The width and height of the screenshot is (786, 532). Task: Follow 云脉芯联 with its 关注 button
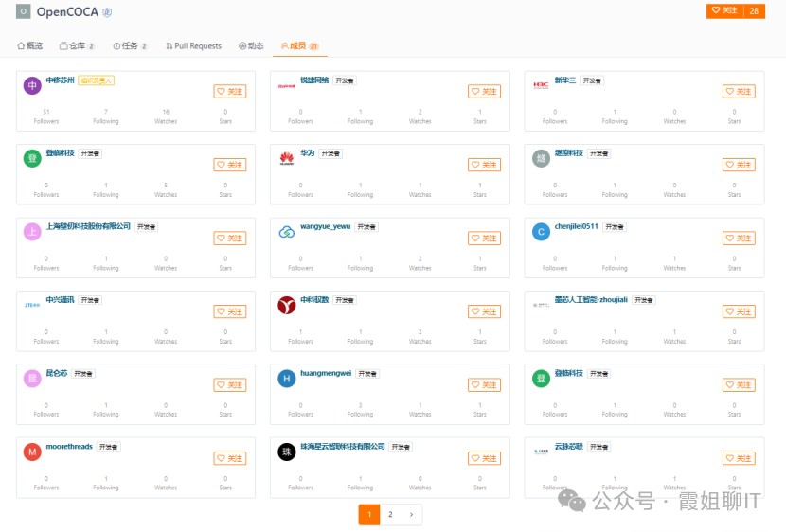pyautogui.click(x=739, y=458)
